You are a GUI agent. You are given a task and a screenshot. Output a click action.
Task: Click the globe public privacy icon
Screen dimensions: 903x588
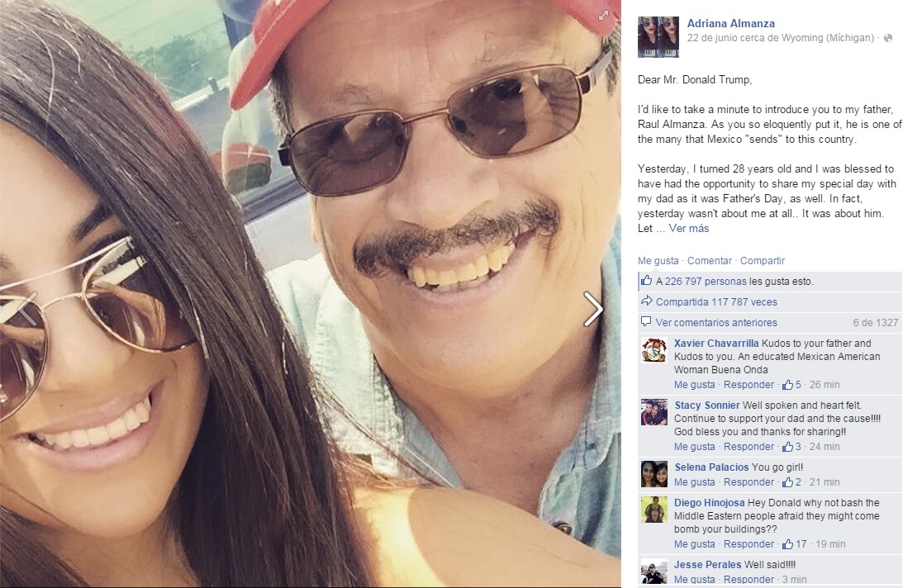coord(888,38)
